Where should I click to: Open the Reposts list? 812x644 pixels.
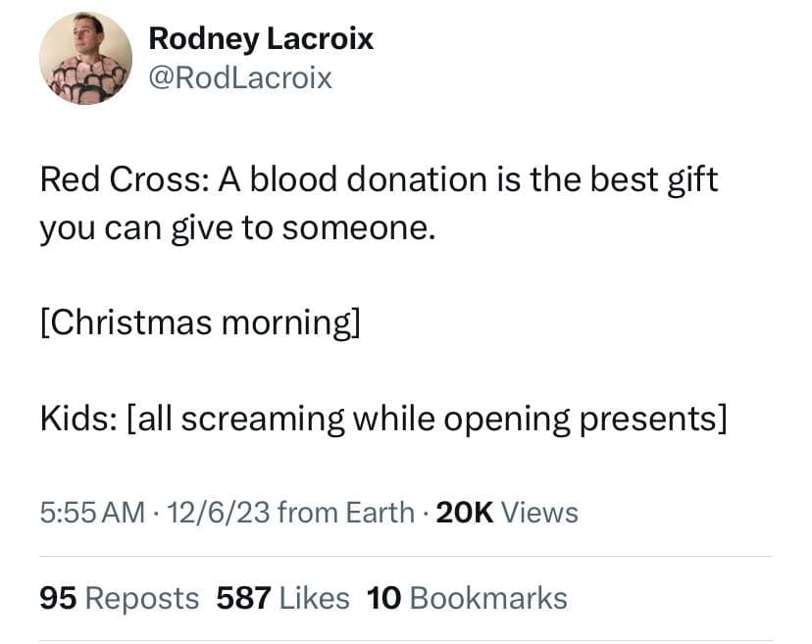[142, 598]
